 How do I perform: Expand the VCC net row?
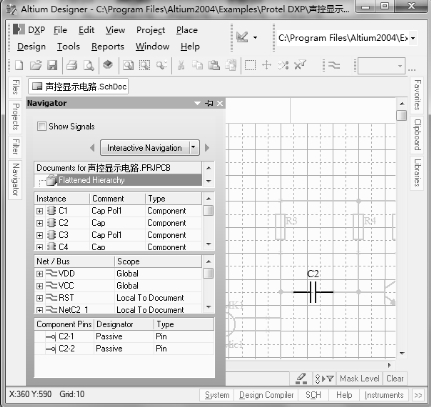tap(40, 286)
